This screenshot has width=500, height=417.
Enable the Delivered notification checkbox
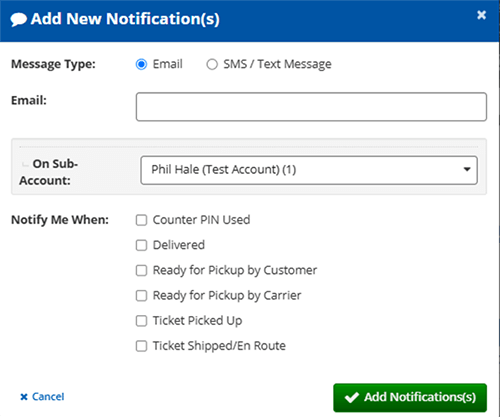tap(141, 245)
